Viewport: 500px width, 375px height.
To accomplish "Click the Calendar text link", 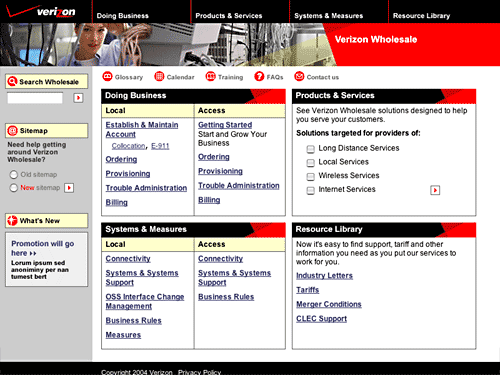I will tap(180, 77).
